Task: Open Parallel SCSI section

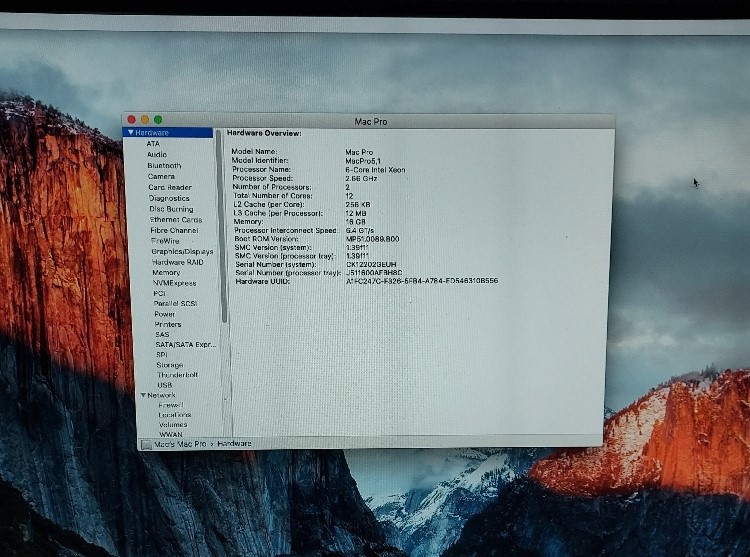Action: (x=176, y=304)
